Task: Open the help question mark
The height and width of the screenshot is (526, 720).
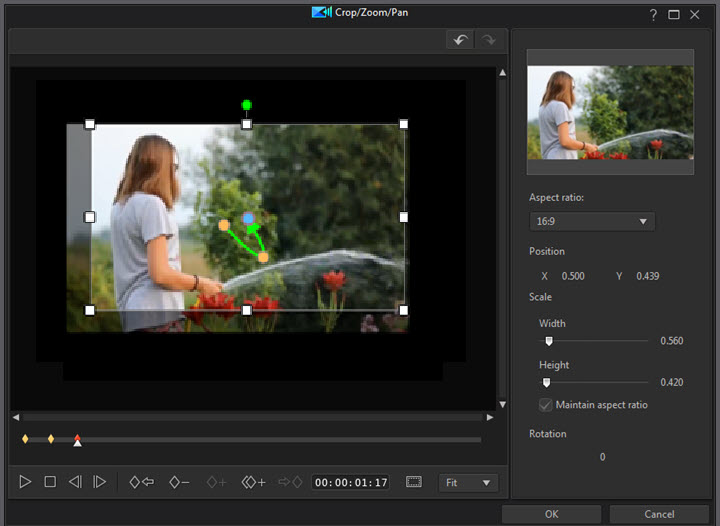Action: tap(653, 14)
